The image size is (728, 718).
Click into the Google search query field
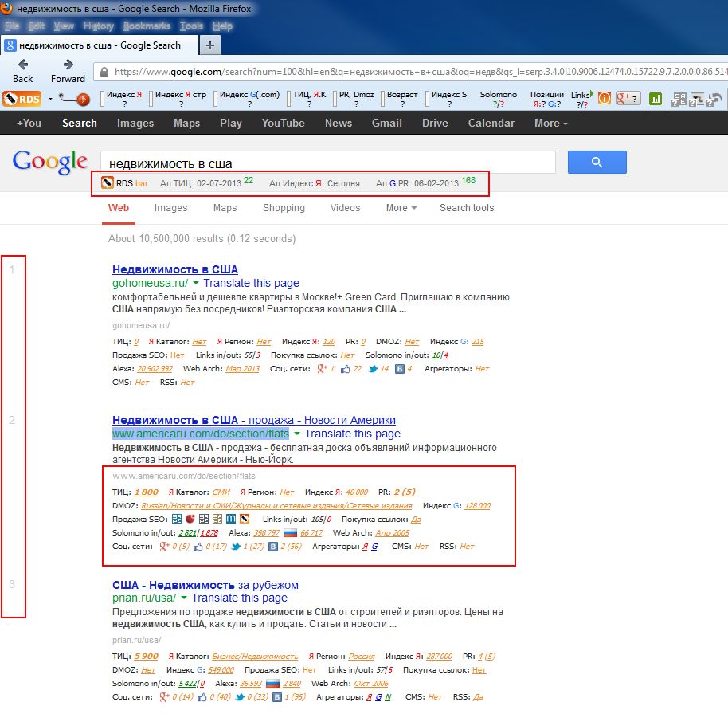[327, 163]
